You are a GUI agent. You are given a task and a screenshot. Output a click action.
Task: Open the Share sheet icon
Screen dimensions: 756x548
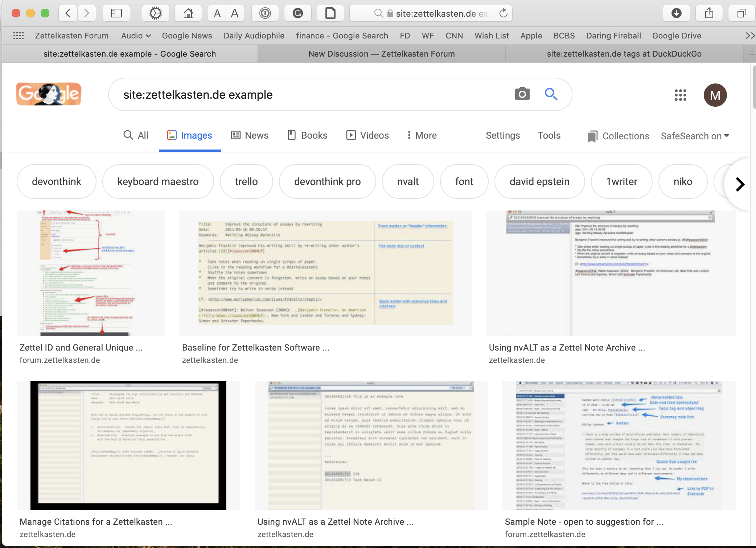tap(709, 13)
